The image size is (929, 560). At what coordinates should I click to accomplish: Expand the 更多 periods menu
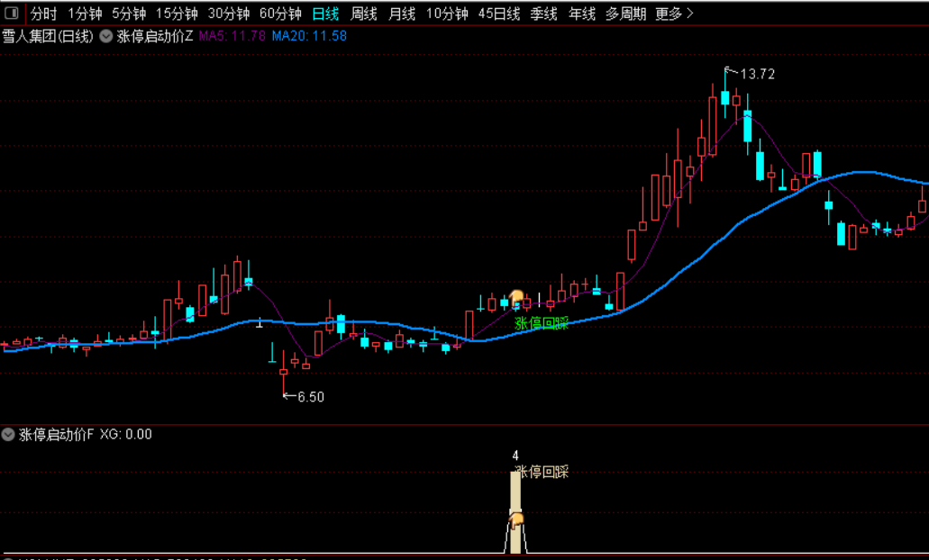pos(674,14)
